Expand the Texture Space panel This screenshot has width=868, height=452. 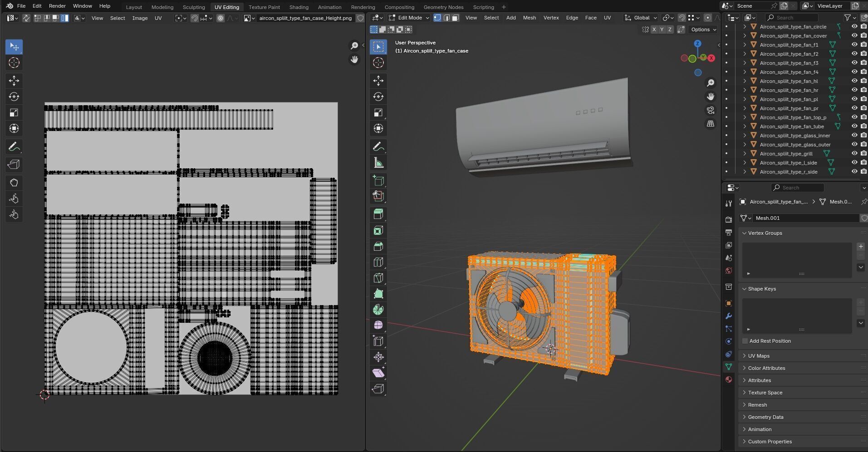(x=803, y=393)
